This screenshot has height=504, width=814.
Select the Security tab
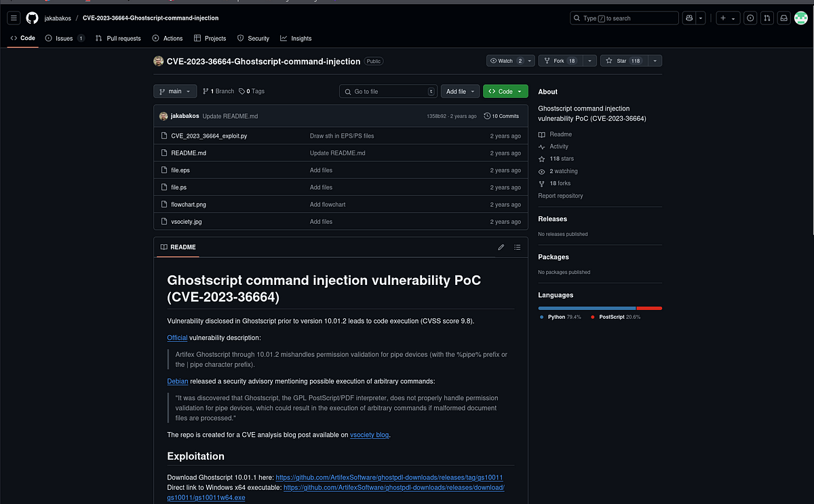pos(252,39)
